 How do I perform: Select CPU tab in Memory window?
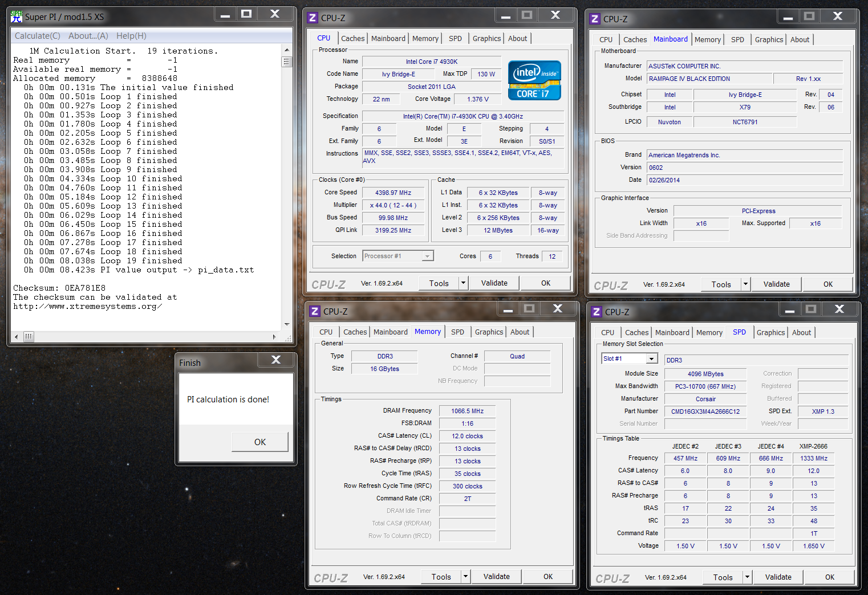[x=326, y=332]
